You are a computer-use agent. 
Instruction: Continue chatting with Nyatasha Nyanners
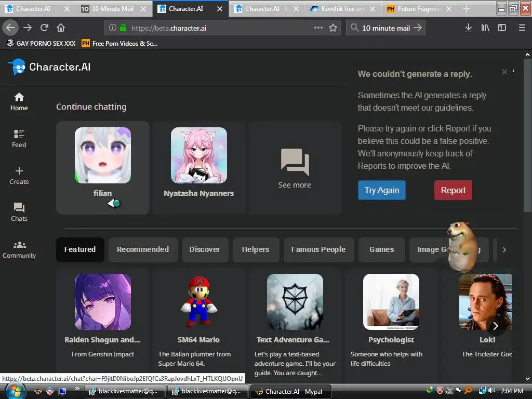[199, 168]
